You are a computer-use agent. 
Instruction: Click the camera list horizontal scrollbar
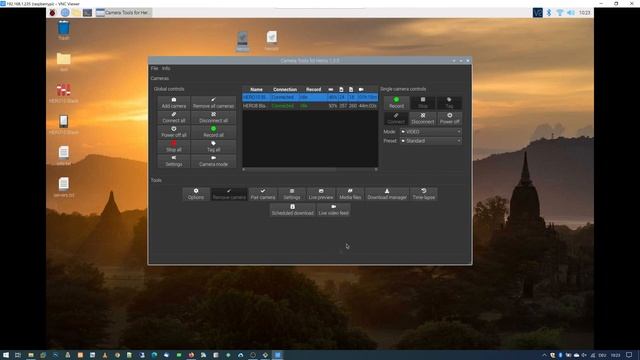310,169
